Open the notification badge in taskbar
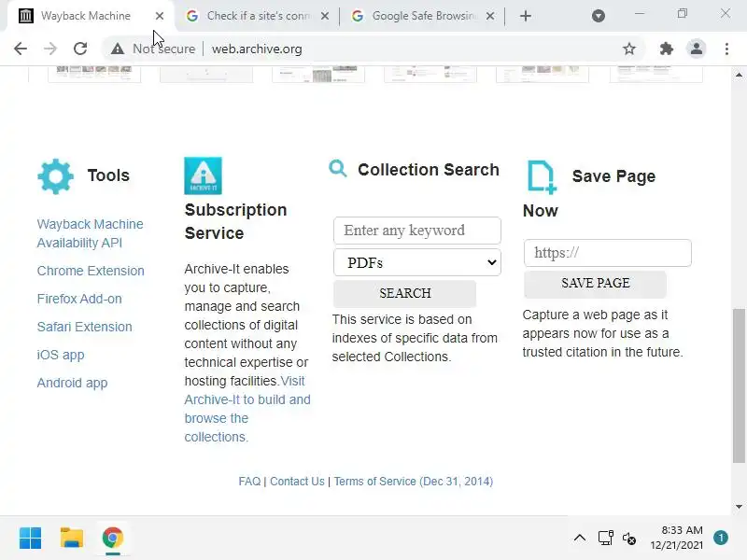 click(721, 538)
